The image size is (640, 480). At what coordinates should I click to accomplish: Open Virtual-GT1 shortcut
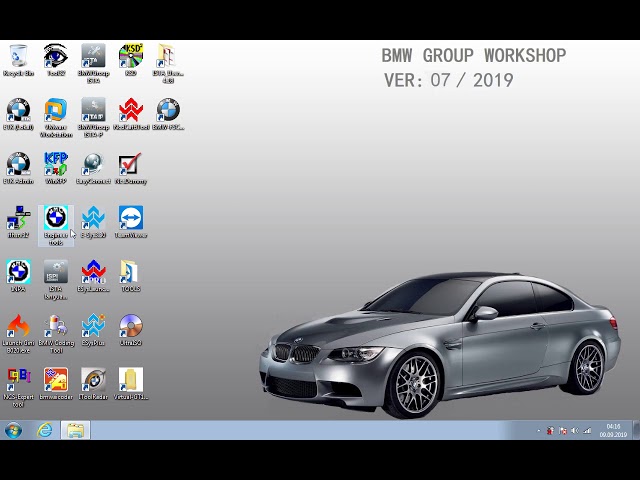131,384
